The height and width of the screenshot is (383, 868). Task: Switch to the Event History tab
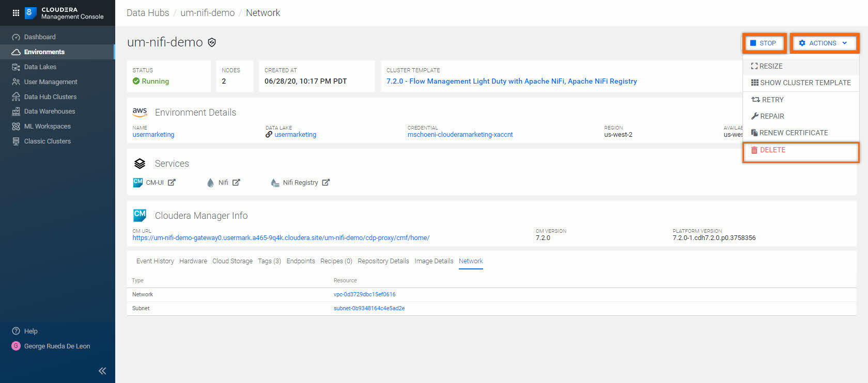[x=155, y=261]
